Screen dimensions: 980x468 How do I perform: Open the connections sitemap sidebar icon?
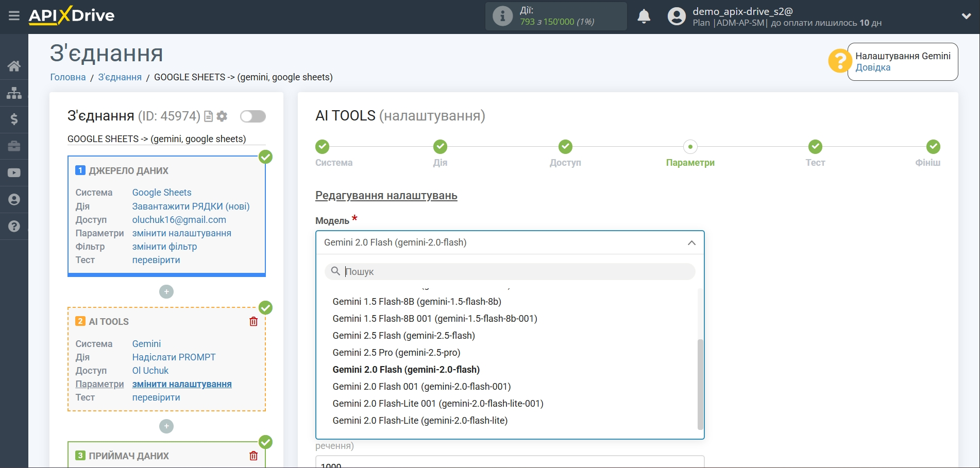(14, 93)
